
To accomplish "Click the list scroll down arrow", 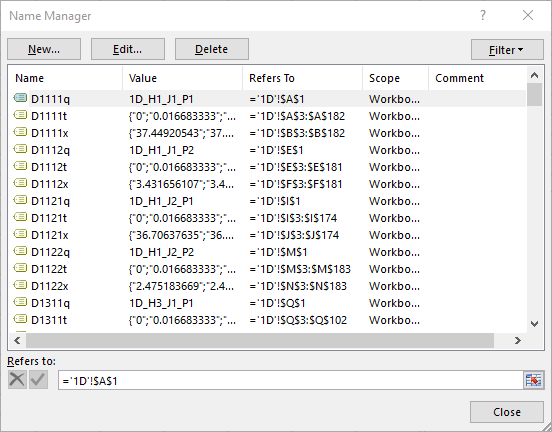I will tap(534, 324).
